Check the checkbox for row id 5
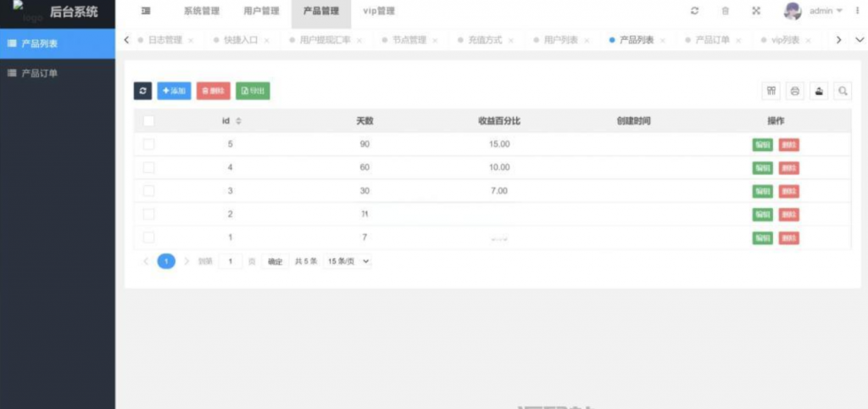The width and height of the screenshot is (868, 409). tap(148, 144)
